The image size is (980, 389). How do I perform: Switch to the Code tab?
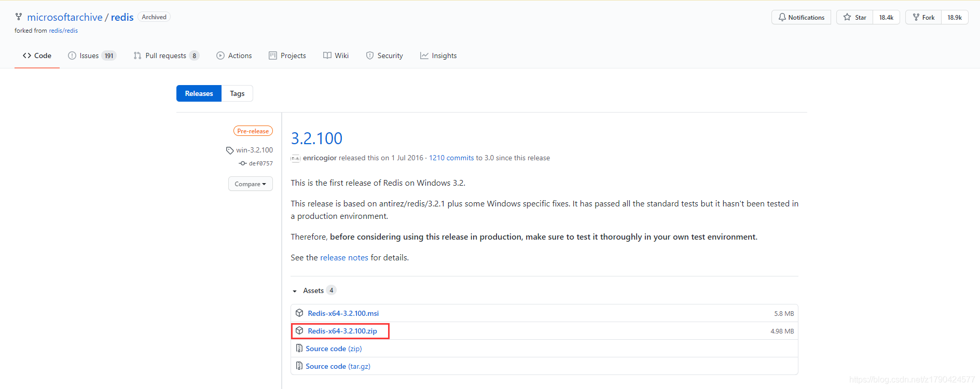pos(37,55)
